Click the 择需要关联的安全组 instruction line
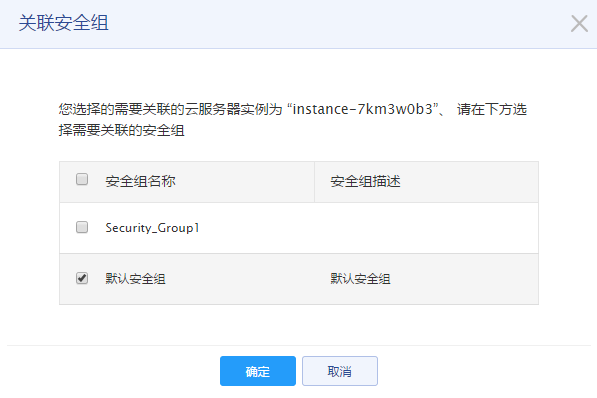The width and height of the screenshot is (597, 398). [x=121, y=130]
